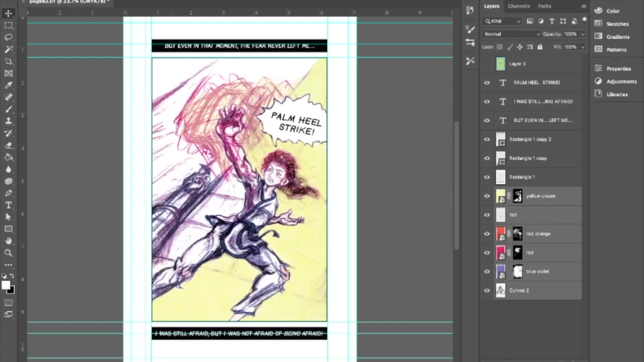644x362 pixels.
Task: Filter layers by type layers icon
Action: click(552, 21)
